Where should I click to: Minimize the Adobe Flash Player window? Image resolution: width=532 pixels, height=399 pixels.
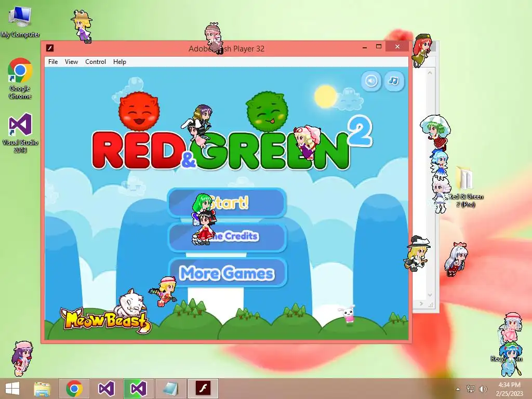[x=365, y=47]
